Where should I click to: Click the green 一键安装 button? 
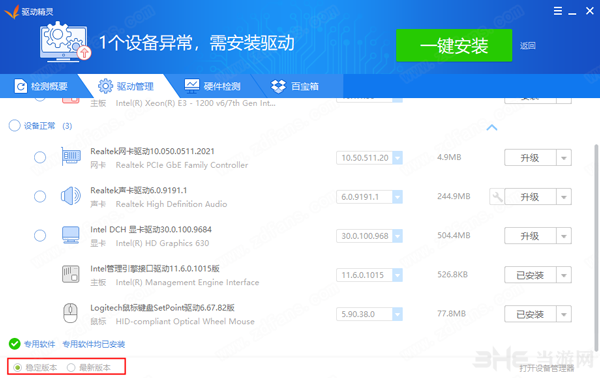pyautogui.click(x=454, y=45)
